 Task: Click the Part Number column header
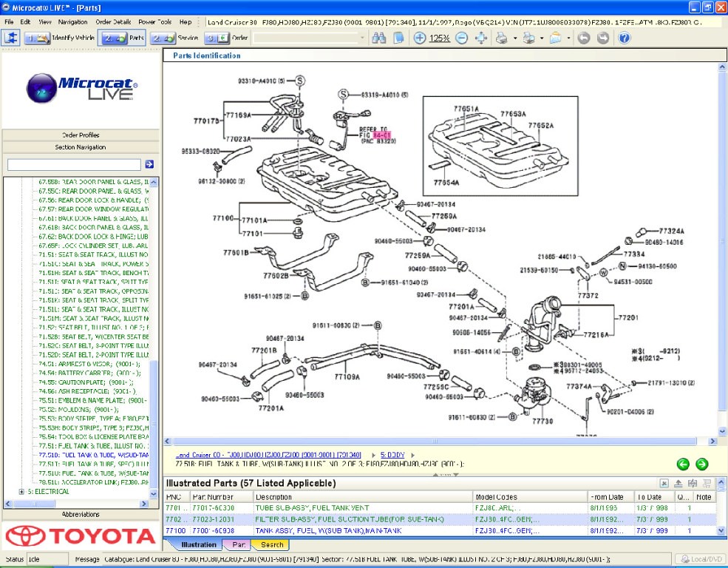point(222,497)
